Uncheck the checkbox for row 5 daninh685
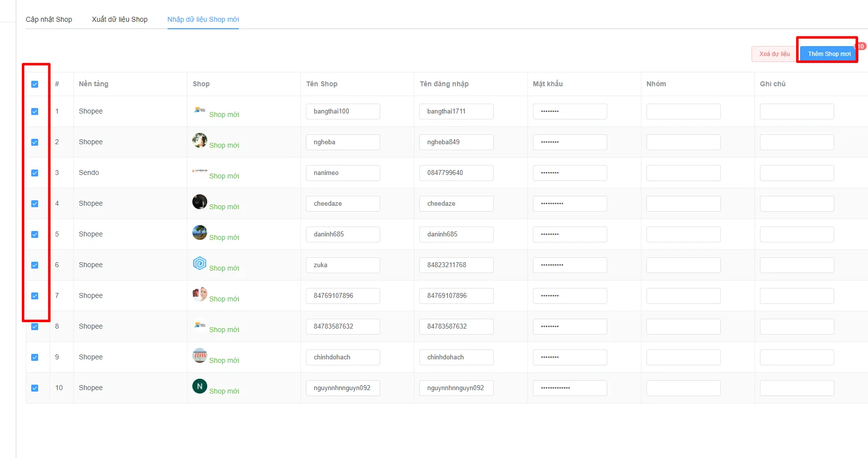 [35, 234]
